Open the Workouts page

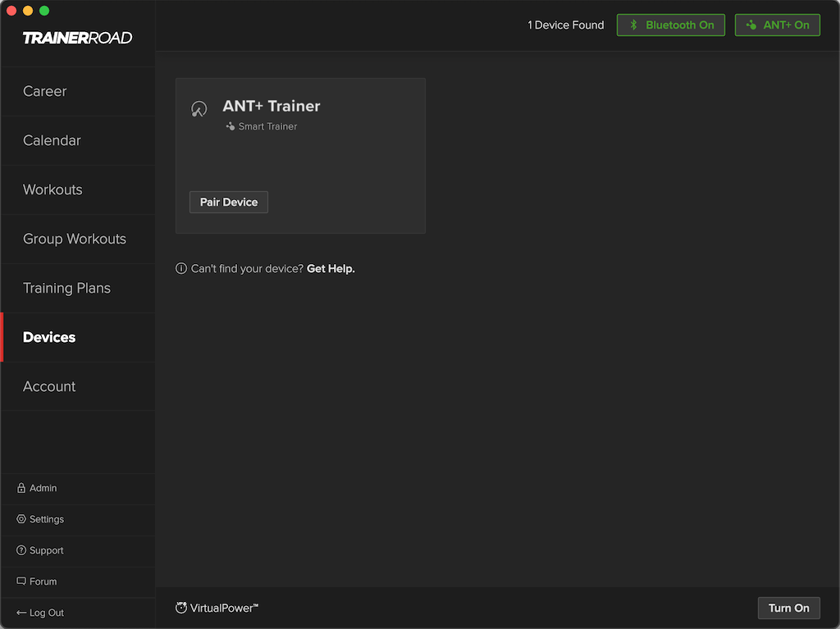[x=78, y=189]
